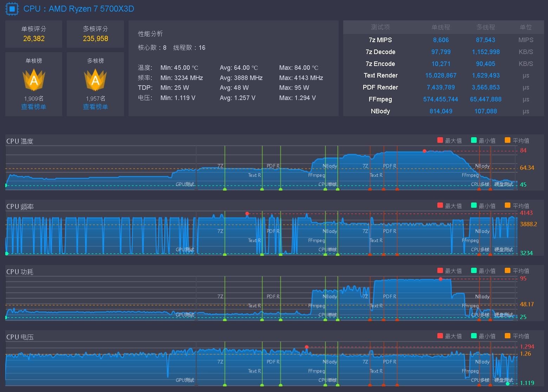Toggle the 最大值 legend on CPU功耗 chart
The width and height of the screenshot is (548, 392).
click(439, 271)
